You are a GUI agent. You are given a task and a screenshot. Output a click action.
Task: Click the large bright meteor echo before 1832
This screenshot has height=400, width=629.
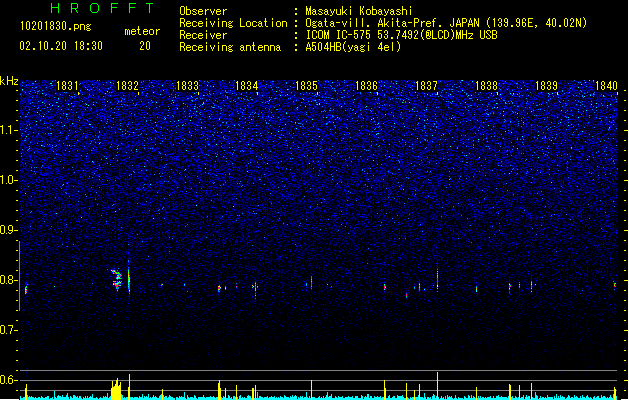pyautogui.click(x=117, y=280)
